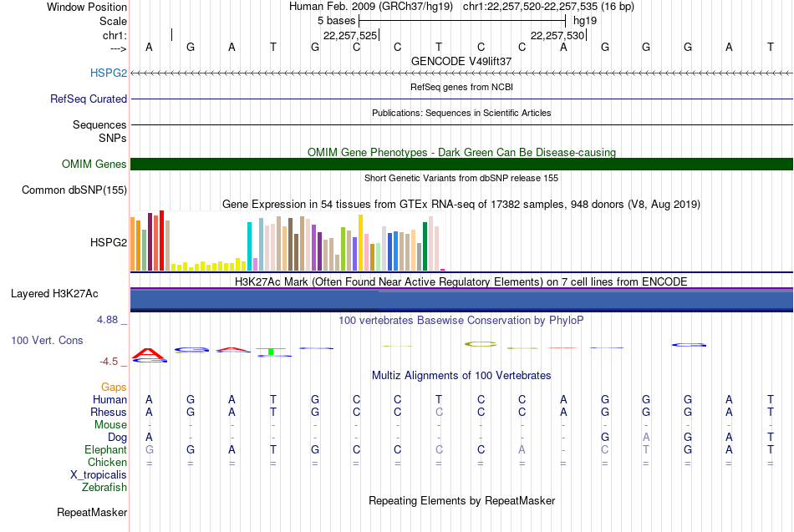Viewport: 794px width, 532px height.
Task: Open the GENCODE V49lift37 track title
Action: click(461, 61)
